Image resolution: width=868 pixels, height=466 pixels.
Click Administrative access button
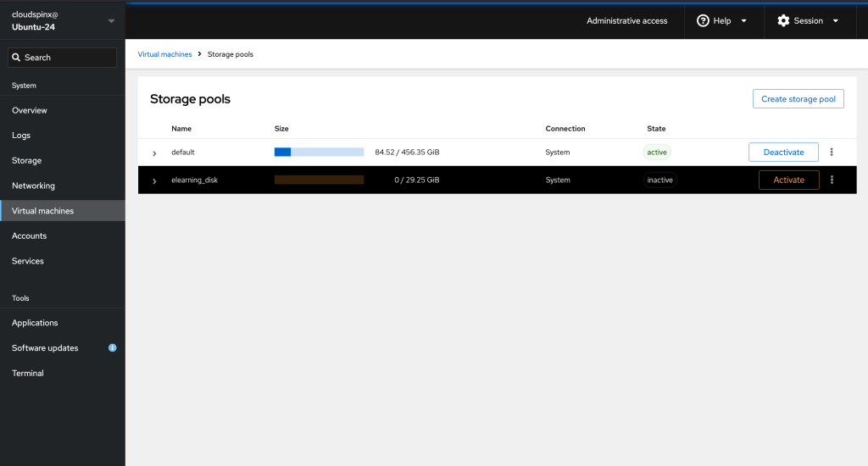(x=626, y=20)
